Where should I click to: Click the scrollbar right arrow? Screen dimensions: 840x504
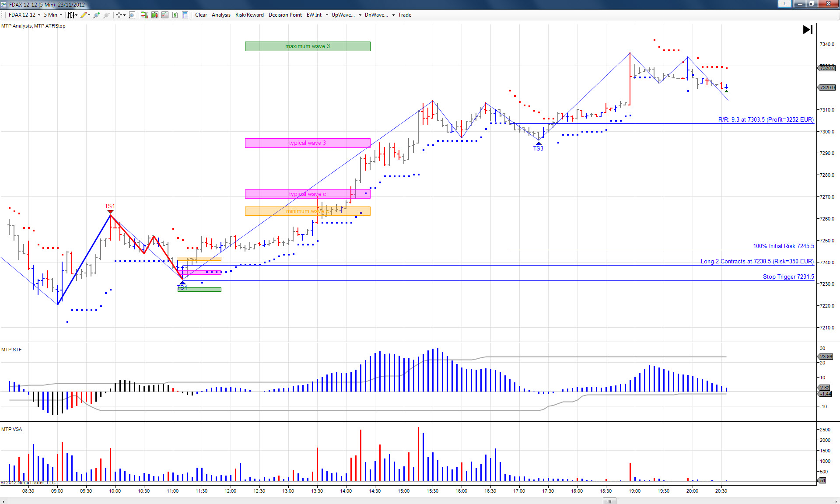836,501
